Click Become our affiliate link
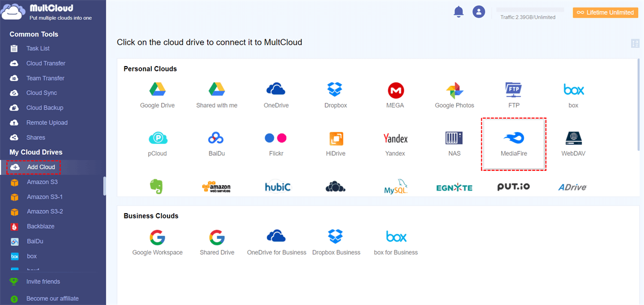The height and width of the screenshot is (305, 644). point(53,299)
